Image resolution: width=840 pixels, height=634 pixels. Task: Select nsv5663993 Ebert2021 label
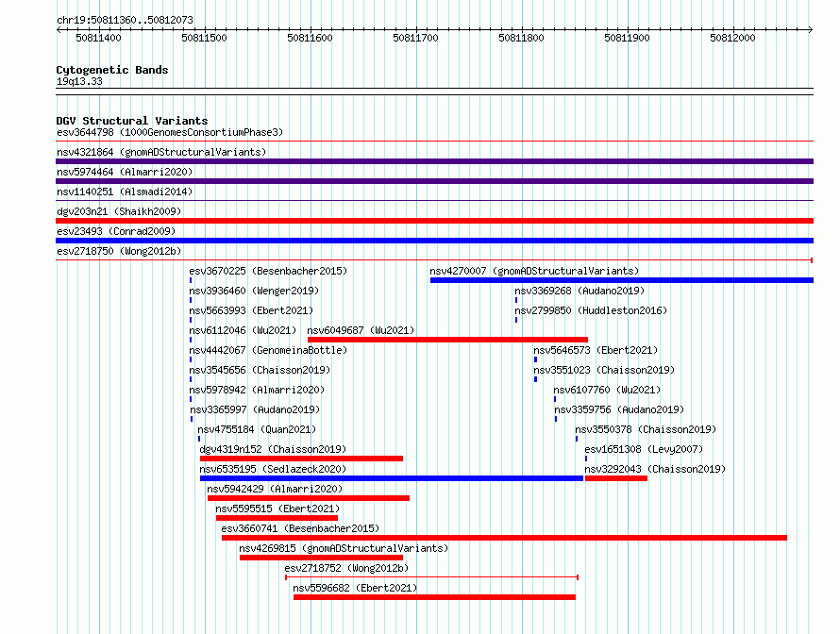tap(251, 310)
